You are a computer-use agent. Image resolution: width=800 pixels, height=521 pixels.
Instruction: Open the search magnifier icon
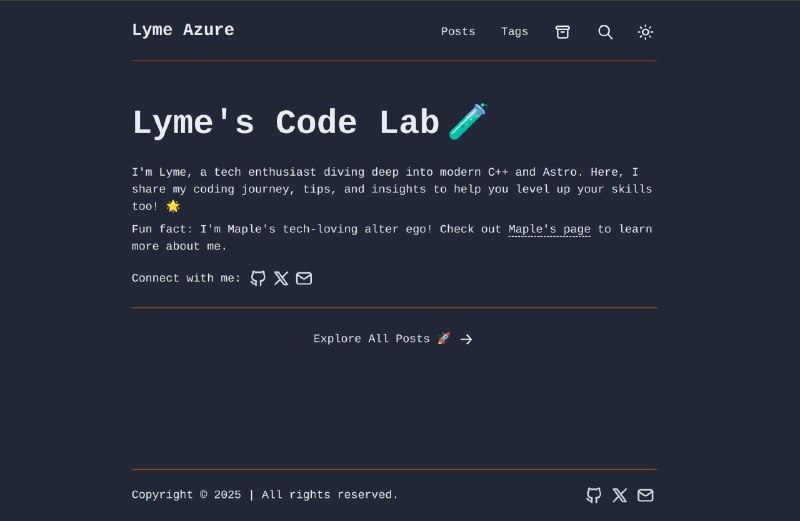click(605, 32)
